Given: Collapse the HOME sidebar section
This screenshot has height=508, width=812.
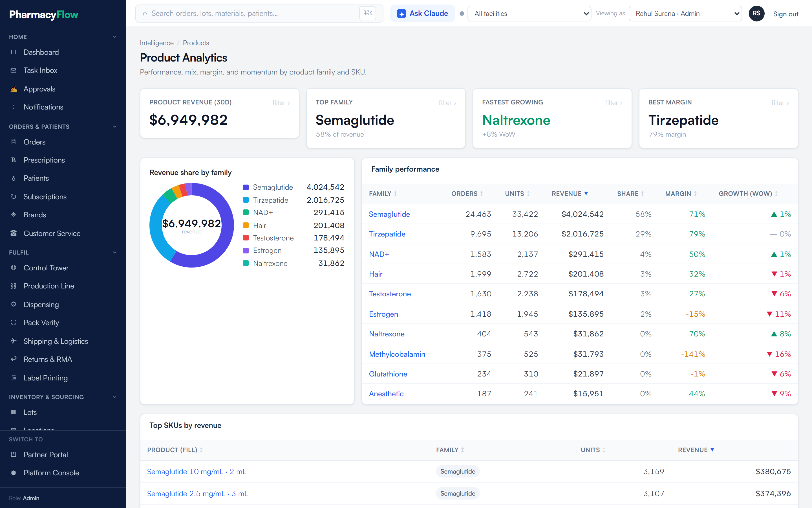Looking at the screenshot, I should 115,37.
